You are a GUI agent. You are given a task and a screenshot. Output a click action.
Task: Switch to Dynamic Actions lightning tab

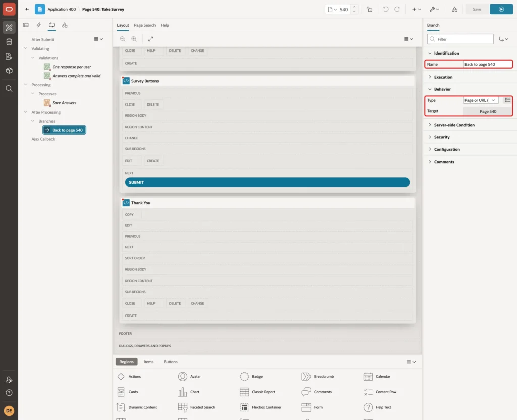pyautogui.click(x=39, y=25)
